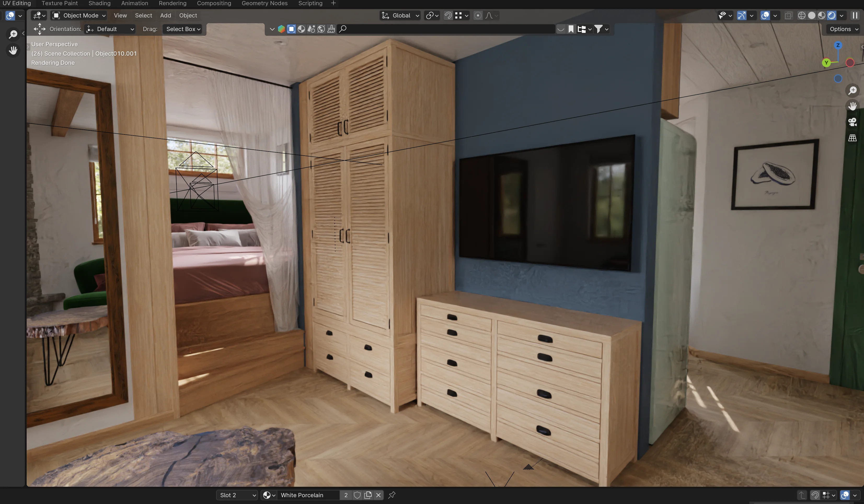This screenshot has height=504, width=864.
Task: Activate the Zoom tool in the sidebar
Action: [13, 34]
